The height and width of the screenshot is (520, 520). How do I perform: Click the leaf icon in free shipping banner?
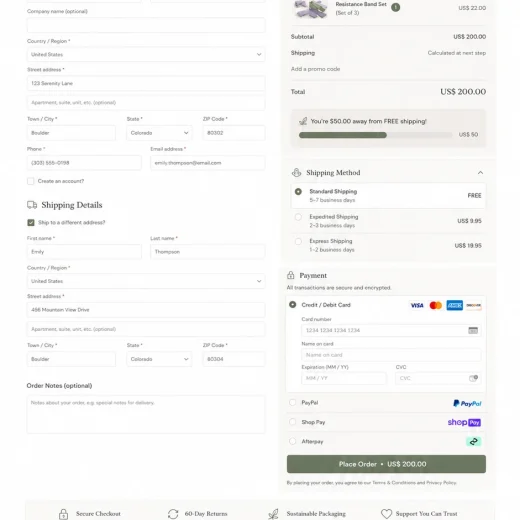coord(303,121)
